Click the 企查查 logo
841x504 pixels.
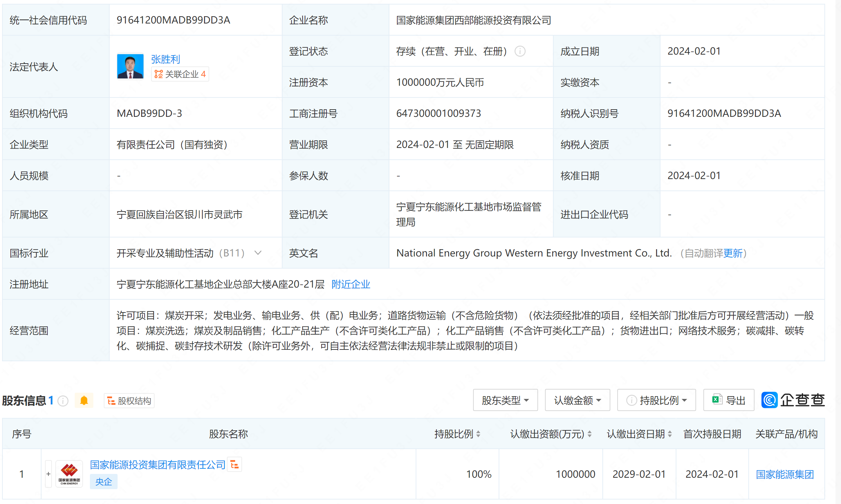[793, 400]
